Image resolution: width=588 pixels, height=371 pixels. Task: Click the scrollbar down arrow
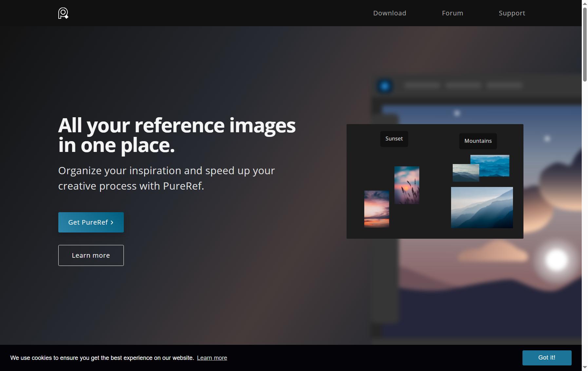[585, 367]
